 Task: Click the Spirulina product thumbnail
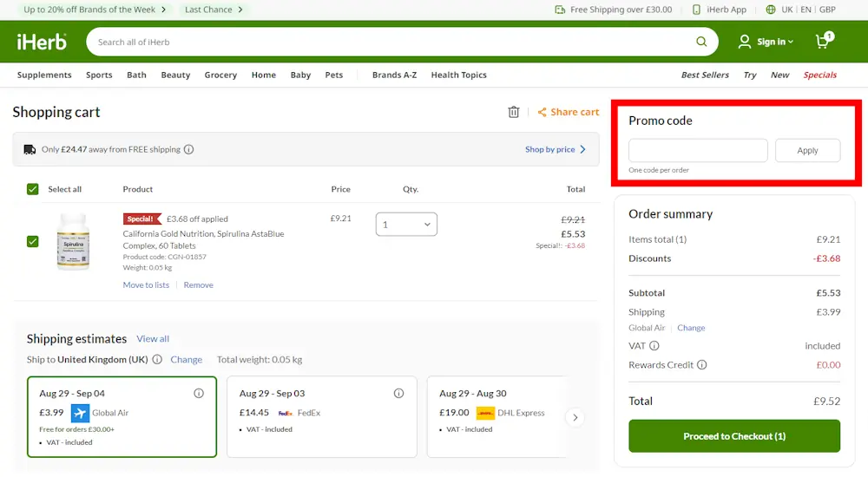click(73, 241)
